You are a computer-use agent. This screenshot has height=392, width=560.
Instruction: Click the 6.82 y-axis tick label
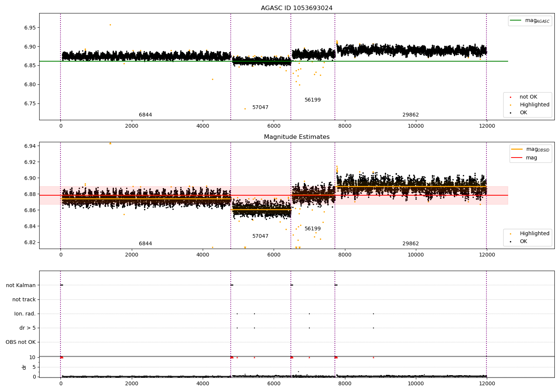point(30,242)
